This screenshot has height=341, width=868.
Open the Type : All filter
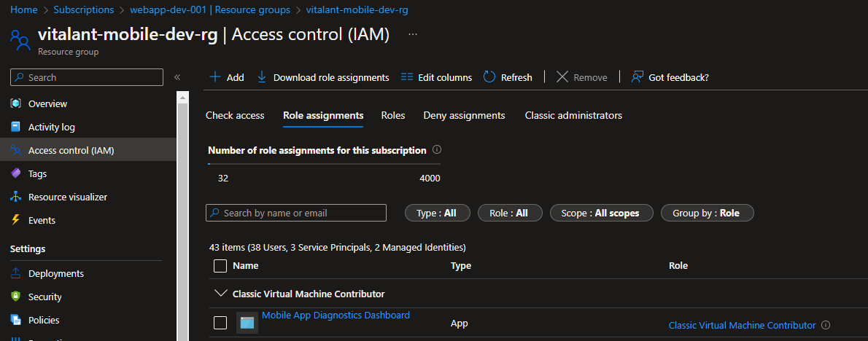coord(438,213)
